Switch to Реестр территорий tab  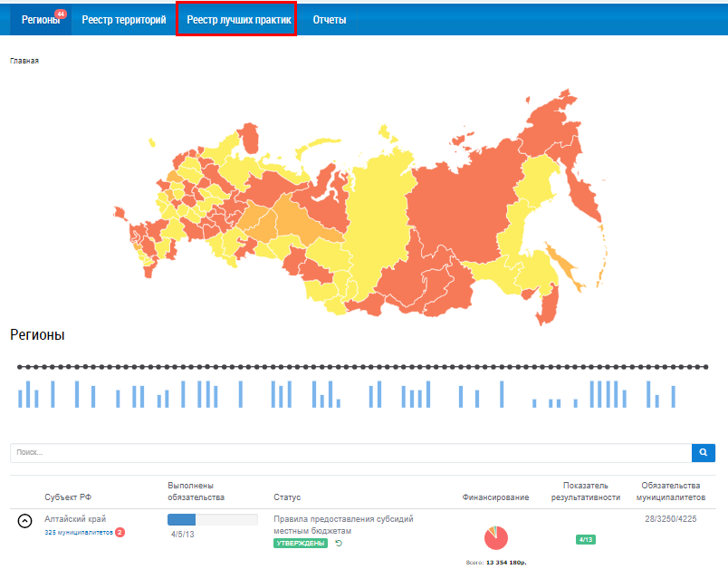(123, 19)
